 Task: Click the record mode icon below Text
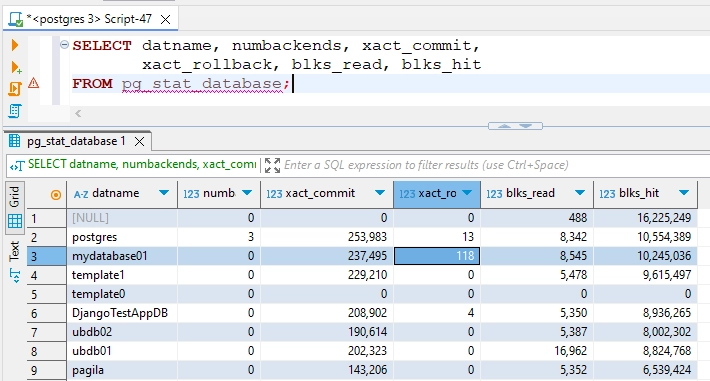click(14, 276)
